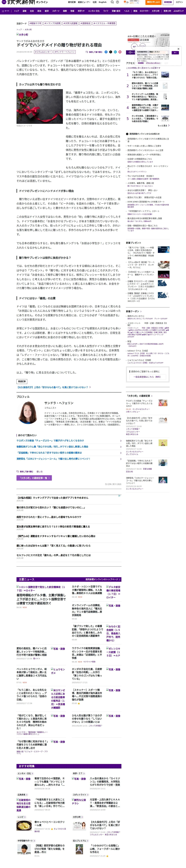Open ranking item 3 thumbnail image

coord(165,97)
